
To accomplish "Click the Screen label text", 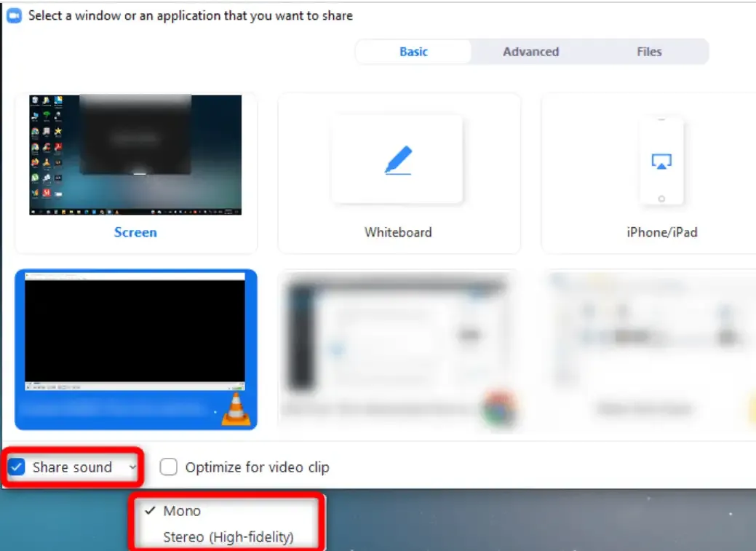I will coord(135,232).
